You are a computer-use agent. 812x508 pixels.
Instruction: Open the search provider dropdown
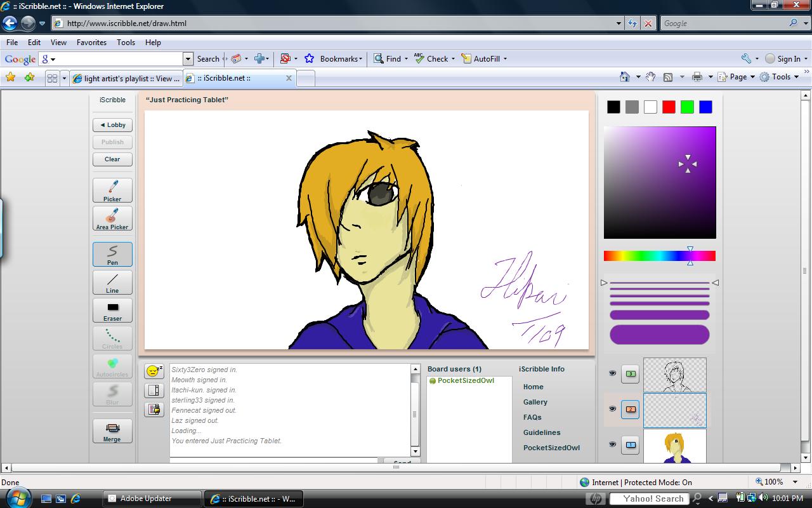coord(804,23)
